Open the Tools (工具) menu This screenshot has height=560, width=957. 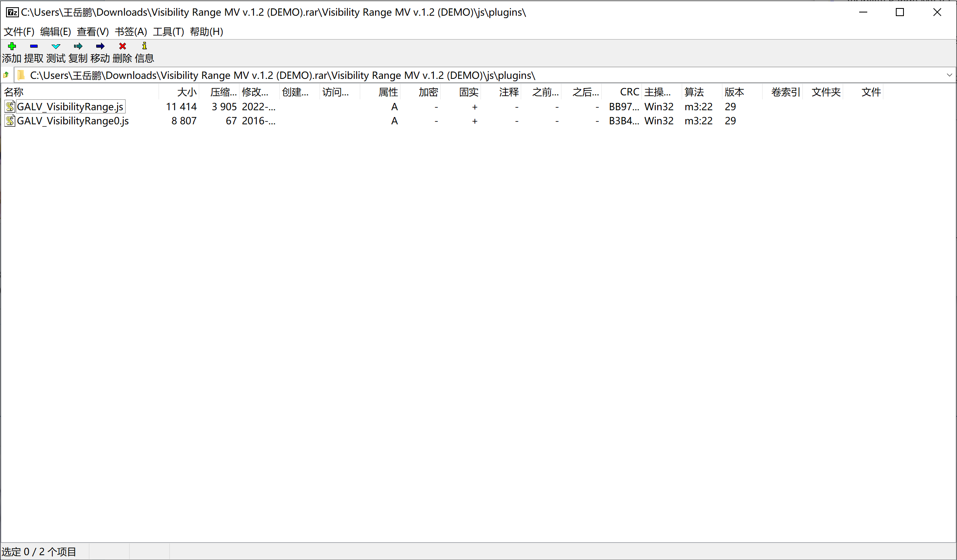pos(168,32)
